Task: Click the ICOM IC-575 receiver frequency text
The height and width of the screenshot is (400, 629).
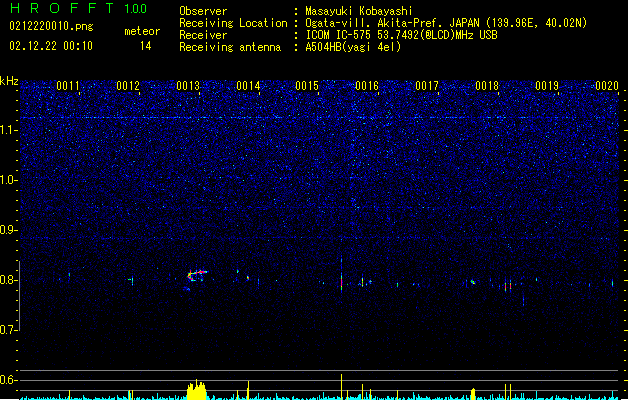Action: [x=402, y=35]
